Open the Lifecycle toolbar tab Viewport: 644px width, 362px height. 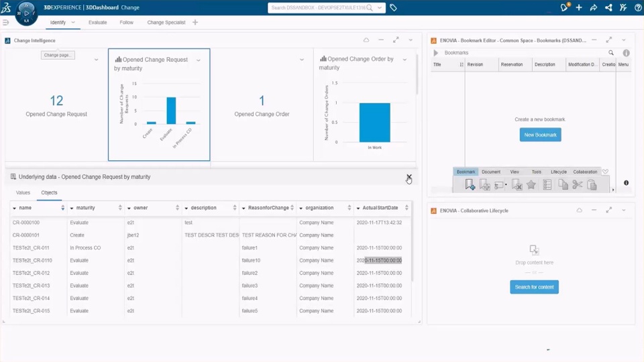559,172
